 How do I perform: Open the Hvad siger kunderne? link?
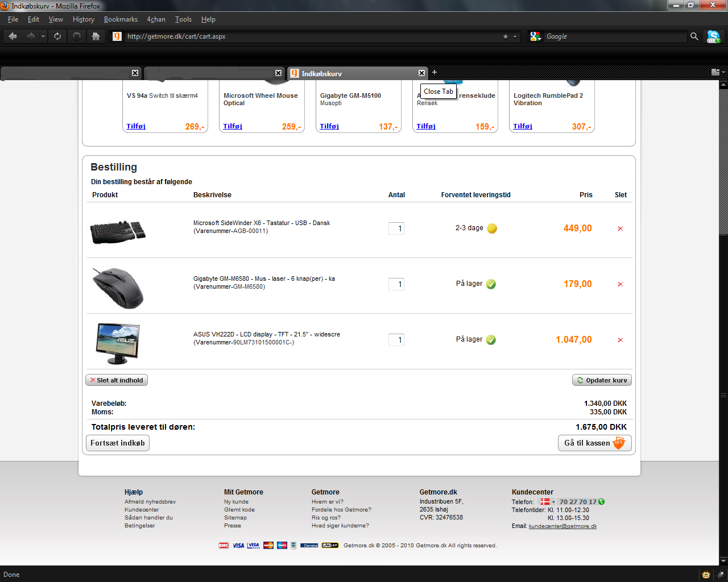pyautogui.click(x=340, y=526)
